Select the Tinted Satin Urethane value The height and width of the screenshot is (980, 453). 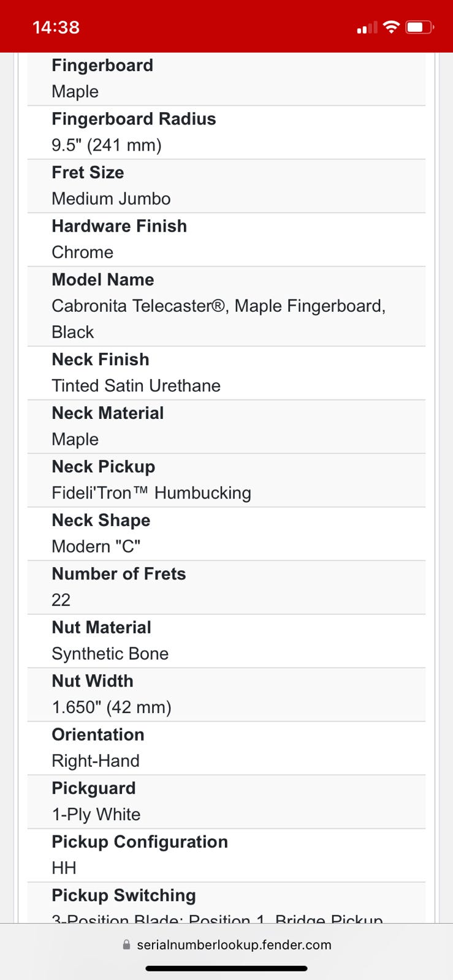click(x=136, y=386)
